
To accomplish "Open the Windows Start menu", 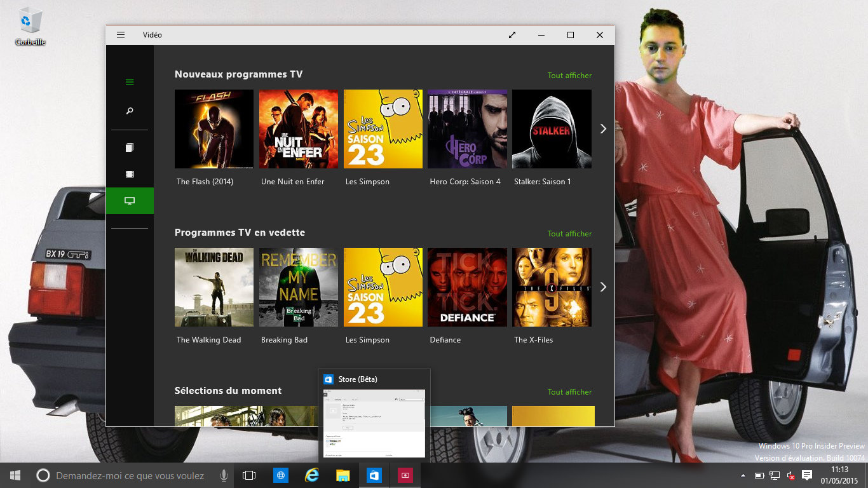I will [x=15, y=475].
